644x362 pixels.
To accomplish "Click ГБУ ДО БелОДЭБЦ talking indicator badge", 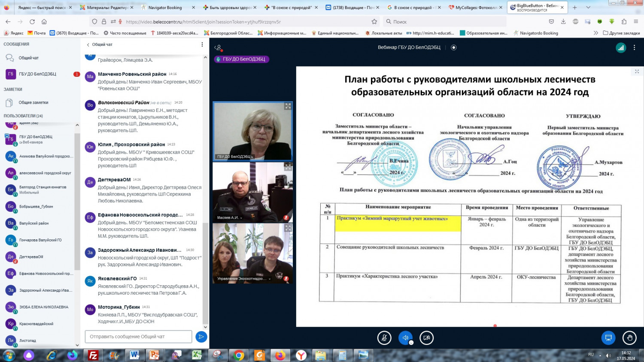I will pos(241,59).
